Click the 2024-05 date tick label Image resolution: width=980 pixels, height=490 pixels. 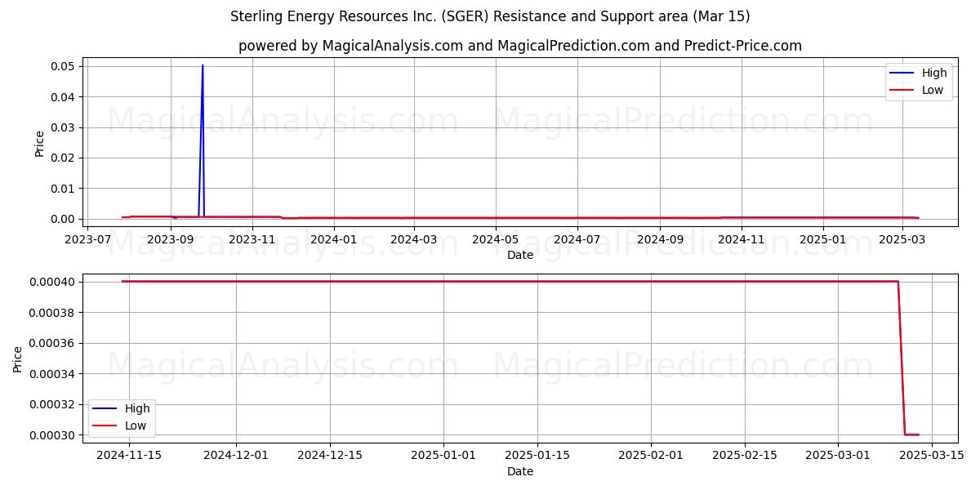(496, 240)
